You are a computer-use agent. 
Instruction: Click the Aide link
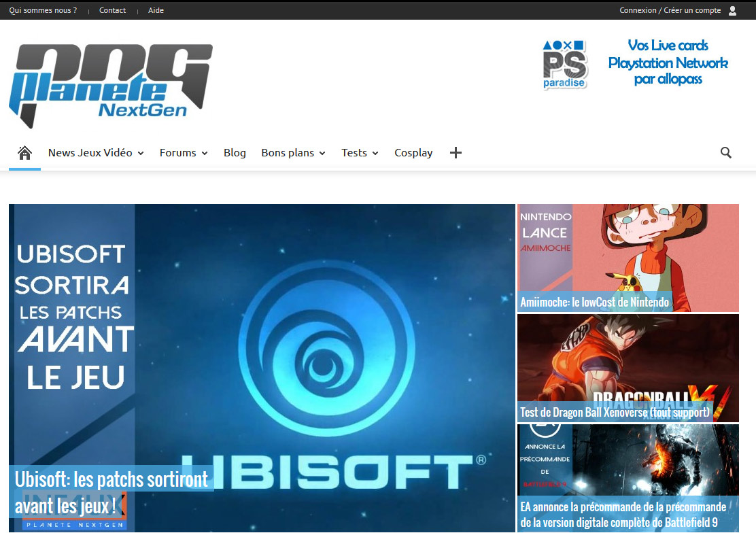156,10
